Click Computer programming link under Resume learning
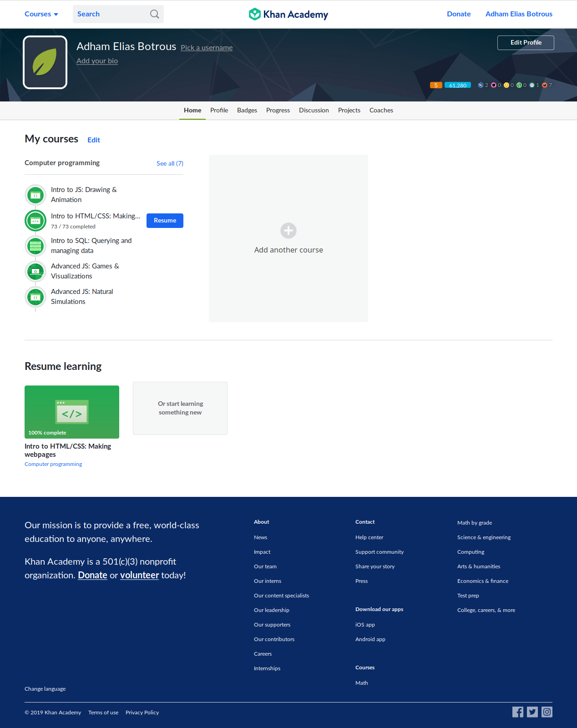This screenshot has height=728, width=577. [53, 464]
